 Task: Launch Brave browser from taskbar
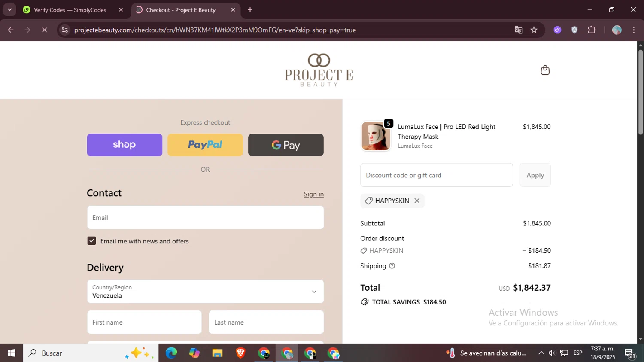[x=240, y=353]
